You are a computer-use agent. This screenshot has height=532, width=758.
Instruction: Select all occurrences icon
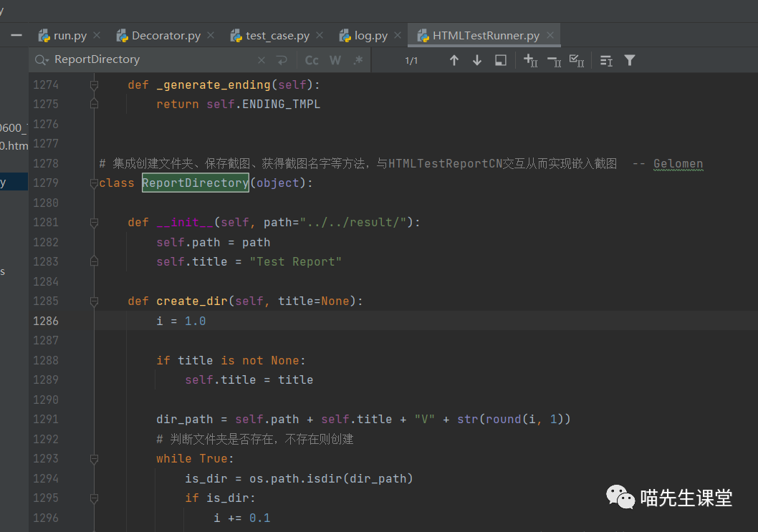pyautogui.click(x=577, y=60)
